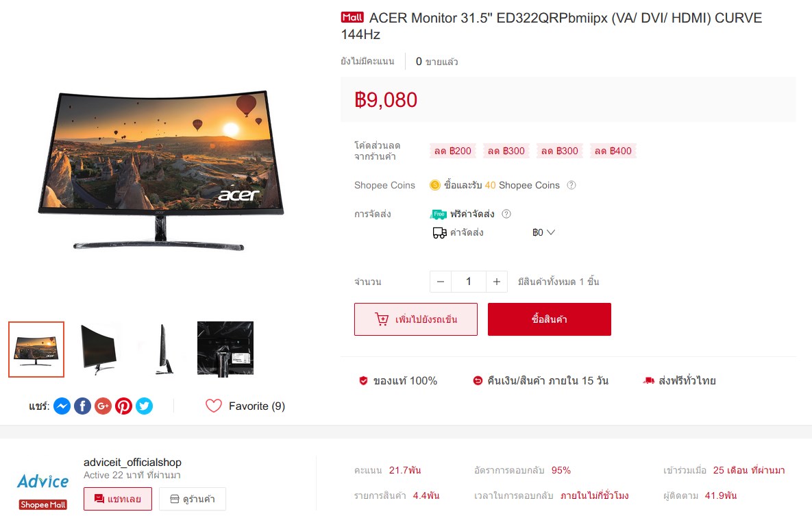Share via Facebook Messenger icon

tap(62, 406)
